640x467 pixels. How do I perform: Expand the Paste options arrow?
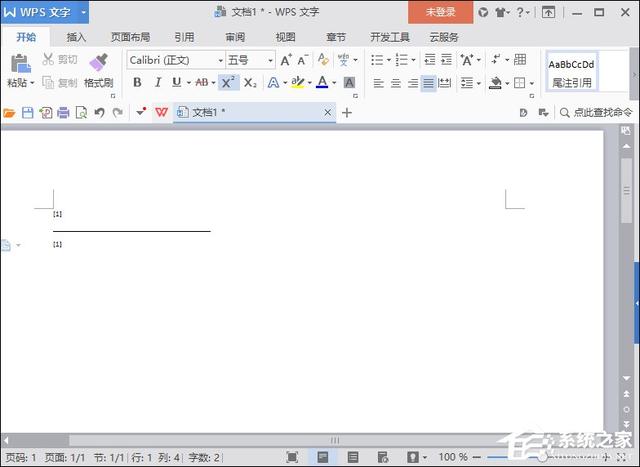pos(32,83)
